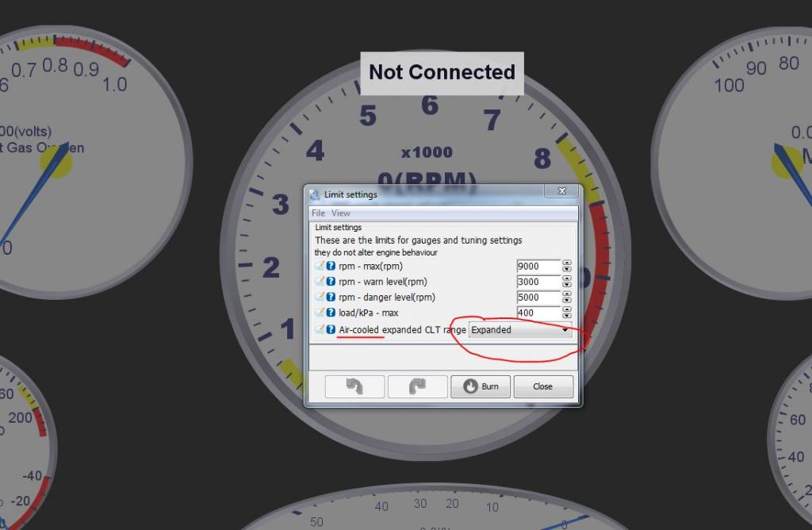Screen dimensions: 812x530
Task: Open the View menu in Limit settings
Action: point(341,213)
